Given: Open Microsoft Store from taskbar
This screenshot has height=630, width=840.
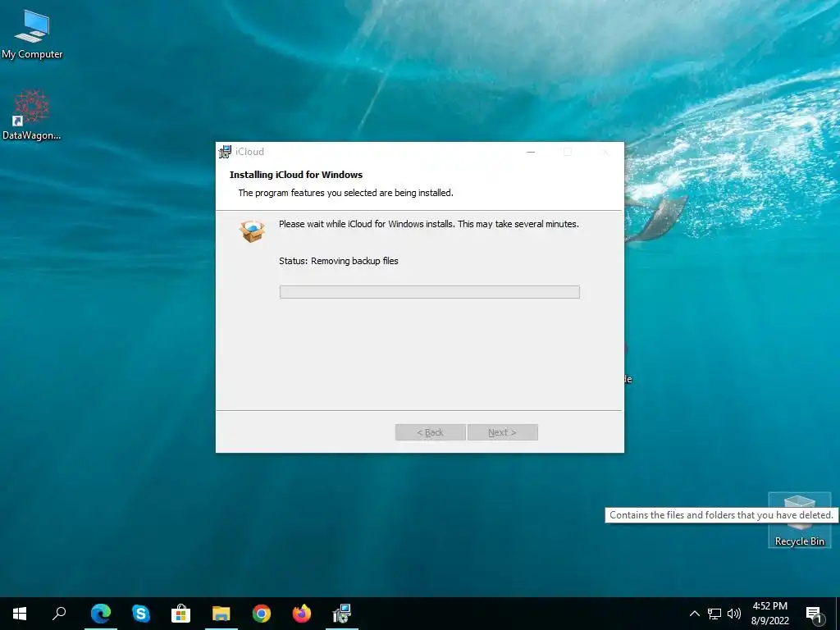Looking at the screenshot, I should click(x=181, y=614).
